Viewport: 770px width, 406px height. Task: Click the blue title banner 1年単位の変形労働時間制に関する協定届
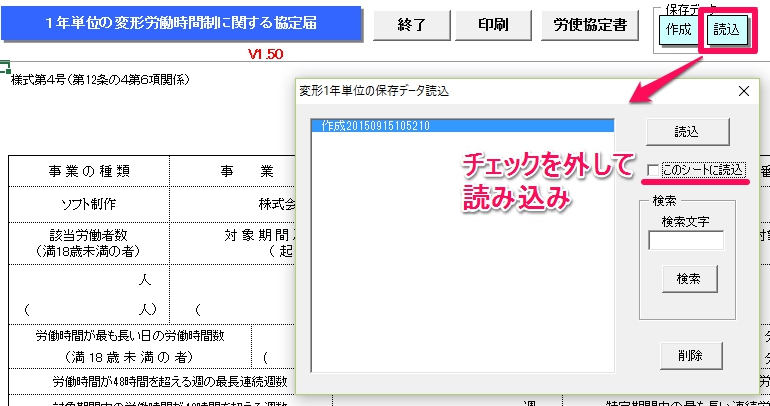pyautogui.click(x=181, y=23)
